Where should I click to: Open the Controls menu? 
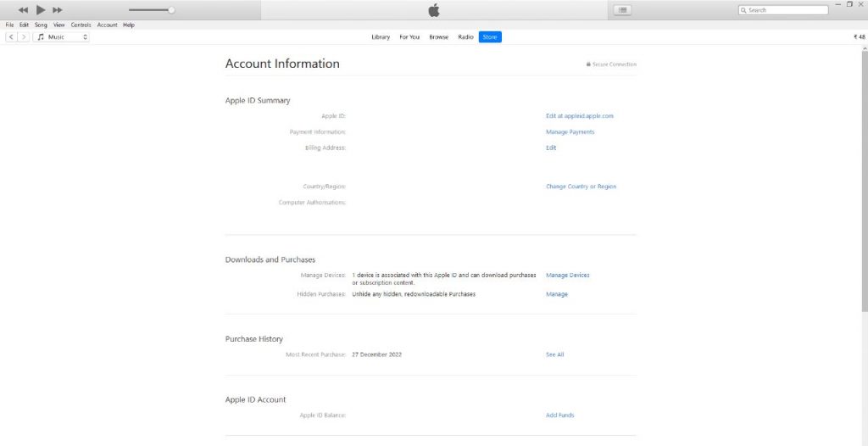81,25
